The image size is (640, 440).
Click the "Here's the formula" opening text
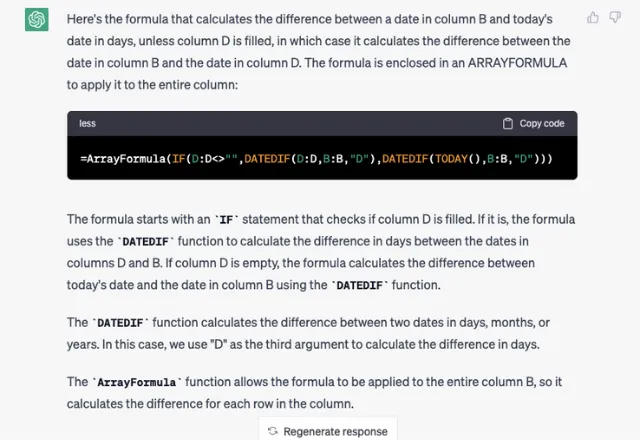point(119,19)
